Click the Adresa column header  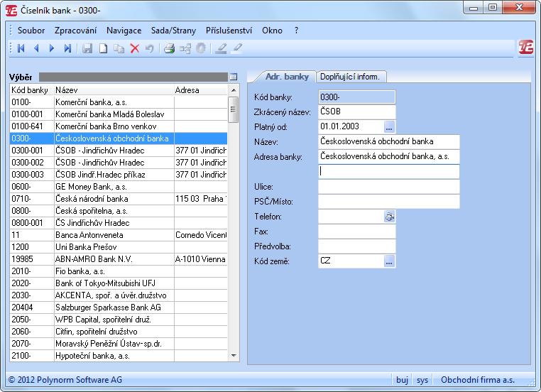click(x=201, y=90)
